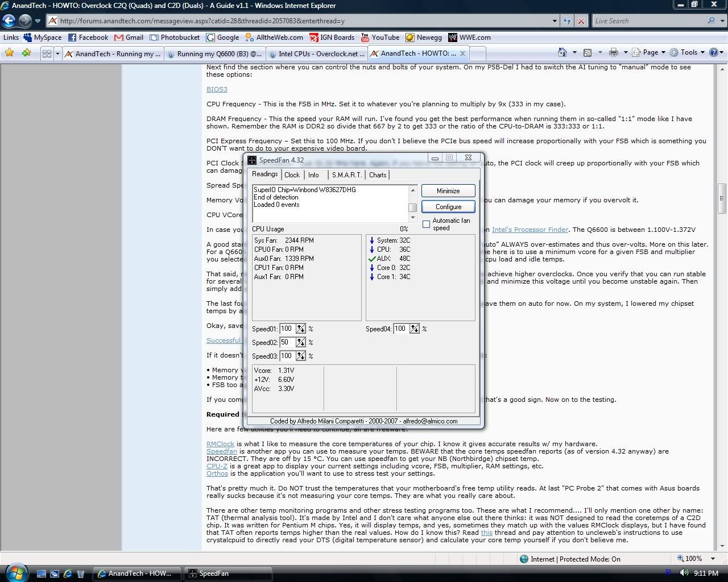The width and height of the screenshot is (728, 582).
Task: Open the Help question mark icon
Action: pos(714,52)
